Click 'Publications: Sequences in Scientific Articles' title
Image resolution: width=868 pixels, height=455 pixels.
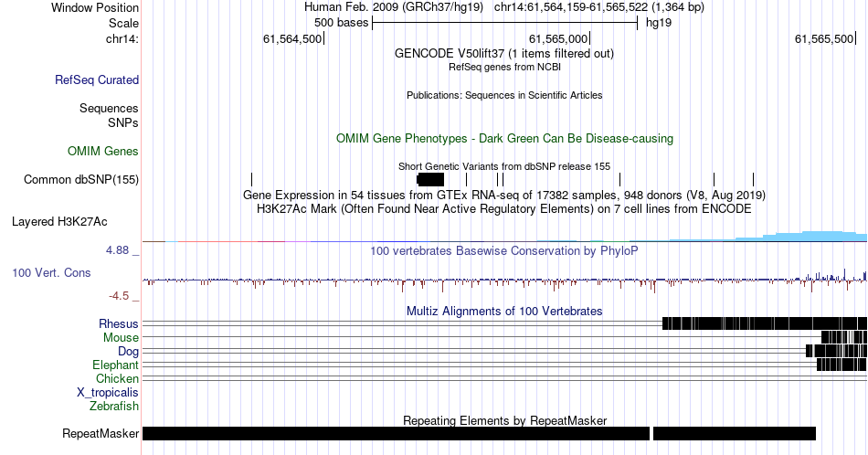[504, 95]
